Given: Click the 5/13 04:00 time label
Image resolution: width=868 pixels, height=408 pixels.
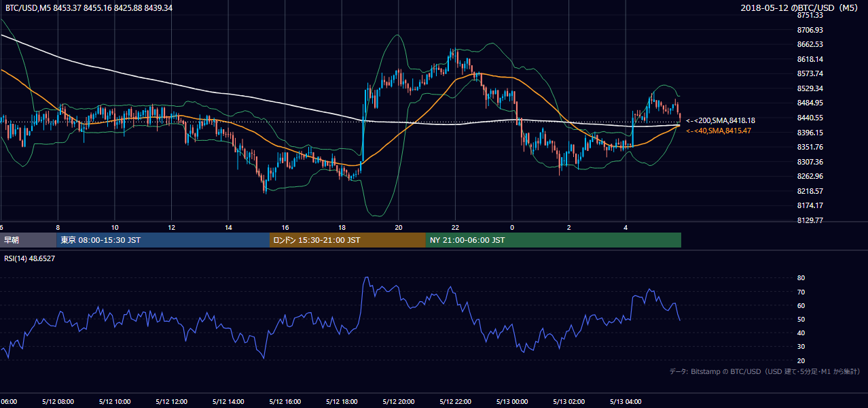Looking at the screenshot, I should [x=625, y=402].
